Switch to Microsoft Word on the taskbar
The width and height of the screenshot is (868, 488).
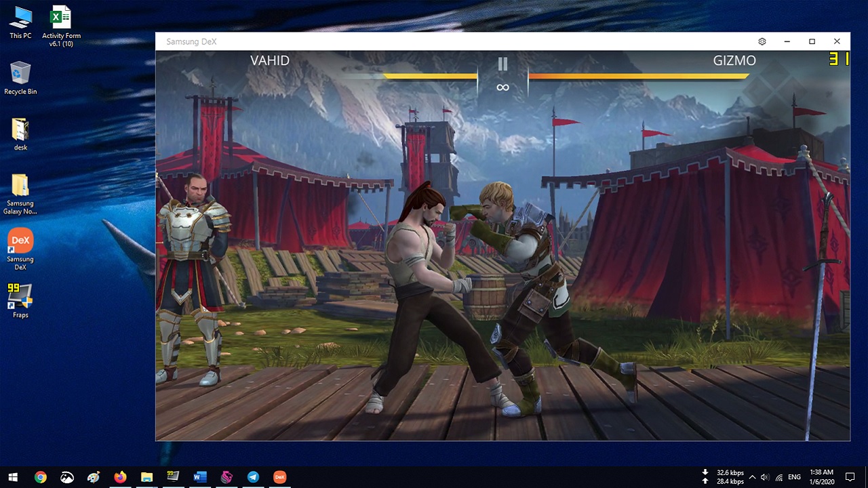pos(199,477)
